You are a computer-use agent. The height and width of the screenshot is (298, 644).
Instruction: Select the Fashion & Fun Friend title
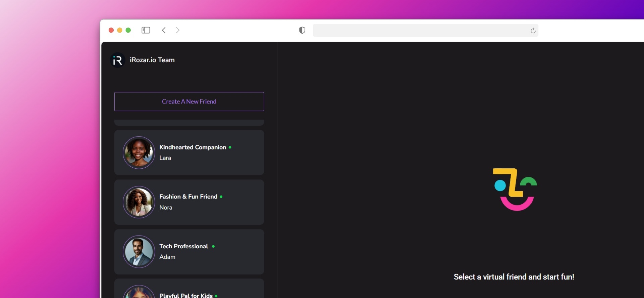[x=188, y=197]
